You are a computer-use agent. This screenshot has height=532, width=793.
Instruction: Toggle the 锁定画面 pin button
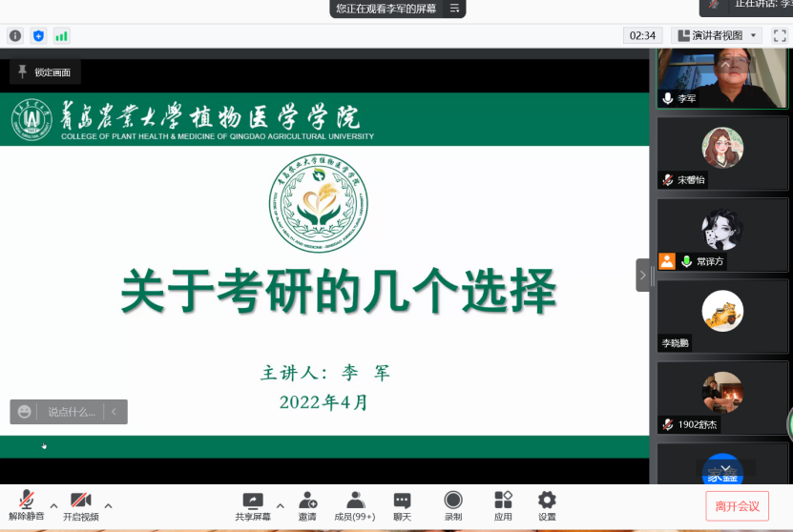[x=45, y=72]
